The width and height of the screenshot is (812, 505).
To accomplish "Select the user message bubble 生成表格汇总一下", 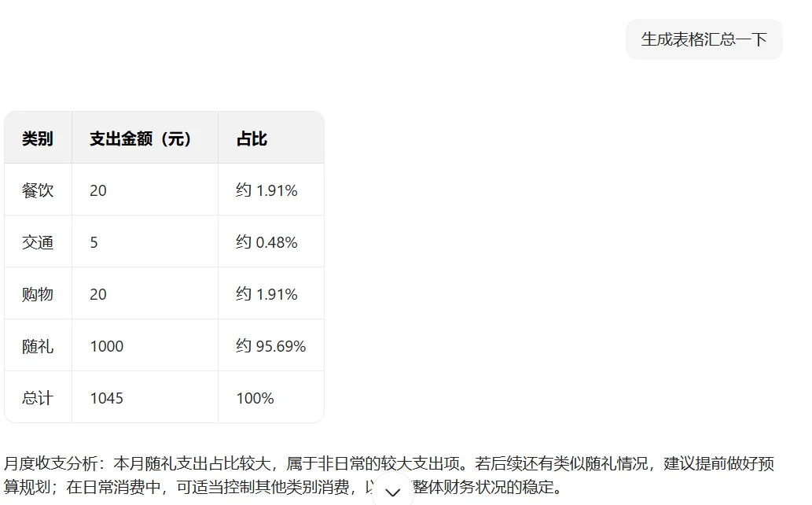I will point(704,39).
